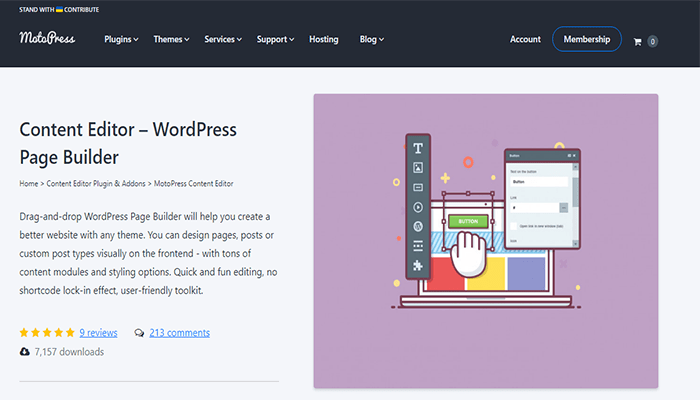Image resolution: width=700 pixels, height=400 pixels.
Task: Click the 7,157 downloads text
Action: tap(69, 352)
